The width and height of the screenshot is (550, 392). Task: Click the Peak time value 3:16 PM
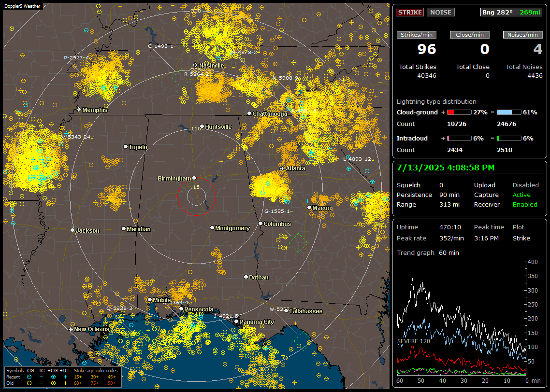486,238
